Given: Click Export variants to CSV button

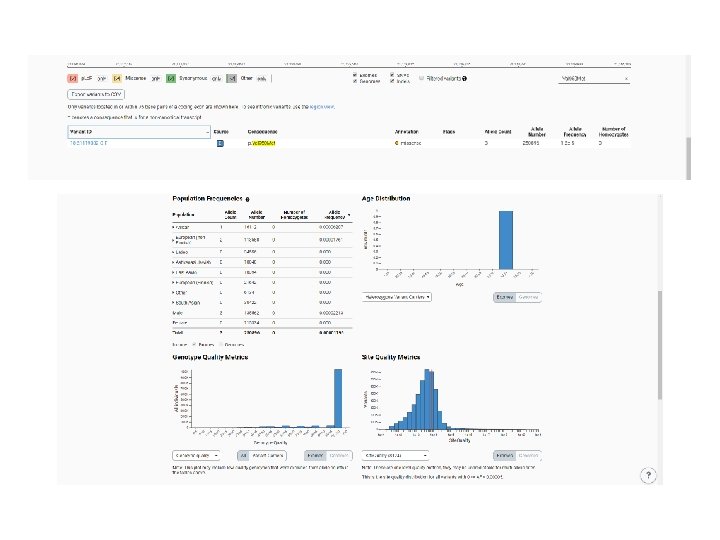Looking at the screenshot, I should click(96, 94).
